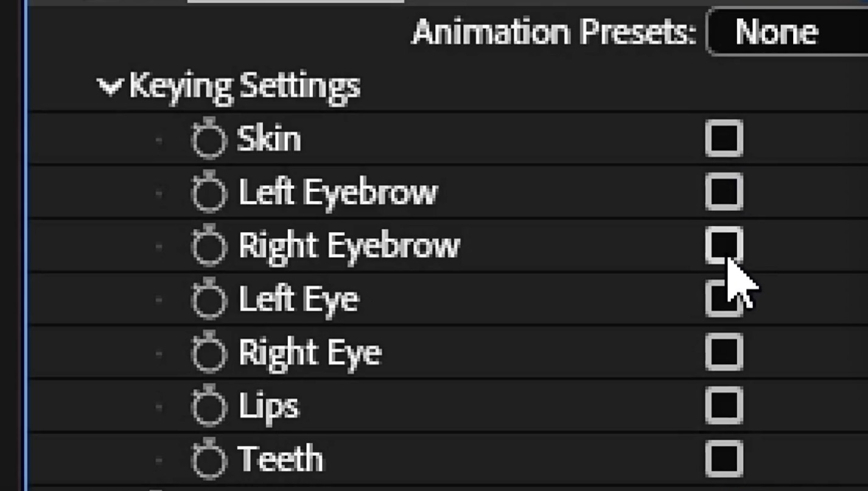This screenshot has height=491, width=868.
Task: Toggle stopwatch icon for Left Eyebrow
Action: [x=209, y=193]
